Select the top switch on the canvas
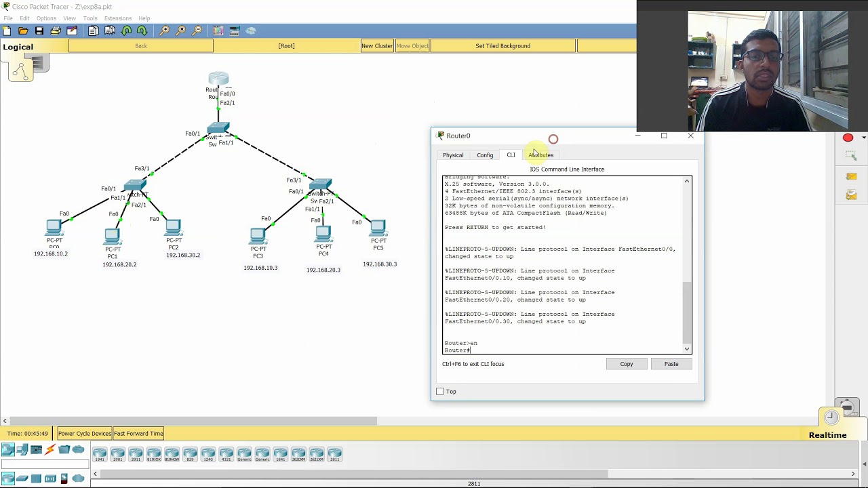The height and width of the screenshot is (488, 868). [218, 128]
